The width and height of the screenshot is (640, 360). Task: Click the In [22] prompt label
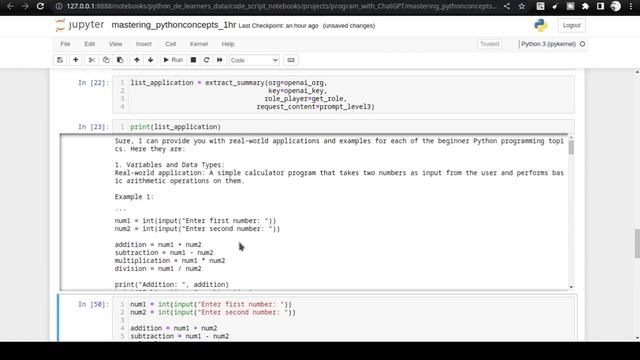click(x=93, y=83)
